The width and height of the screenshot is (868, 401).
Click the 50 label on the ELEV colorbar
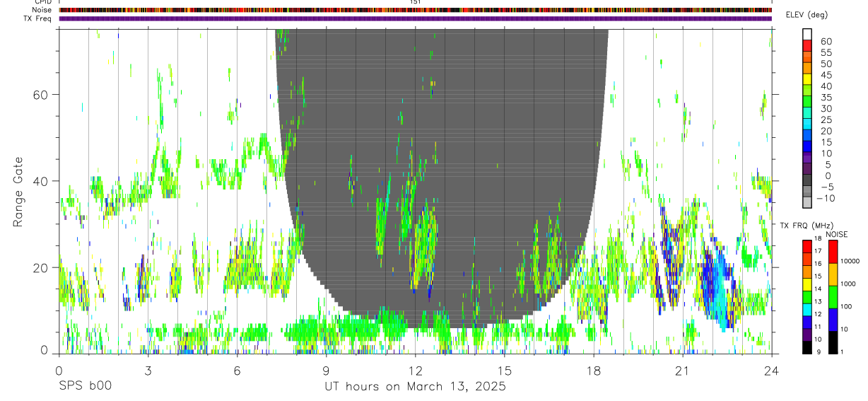click(826, 64)
